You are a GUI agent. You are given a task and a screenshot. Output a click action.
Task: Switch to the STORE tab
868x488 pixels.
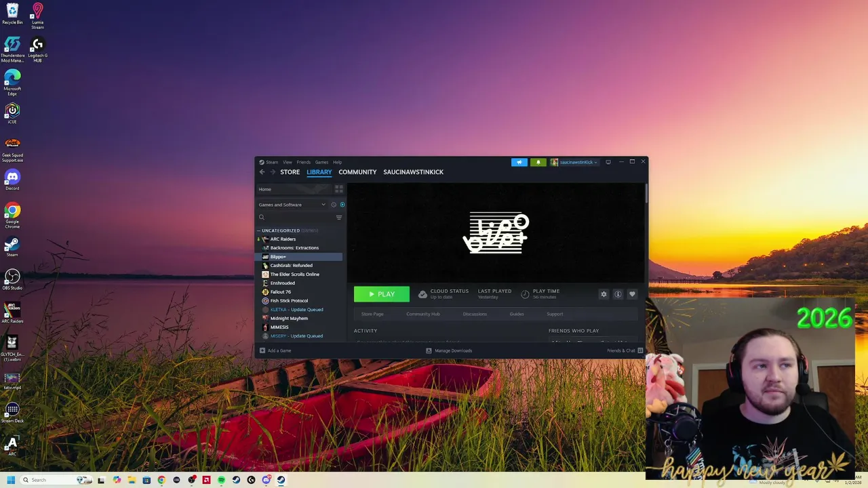[290, 172]
